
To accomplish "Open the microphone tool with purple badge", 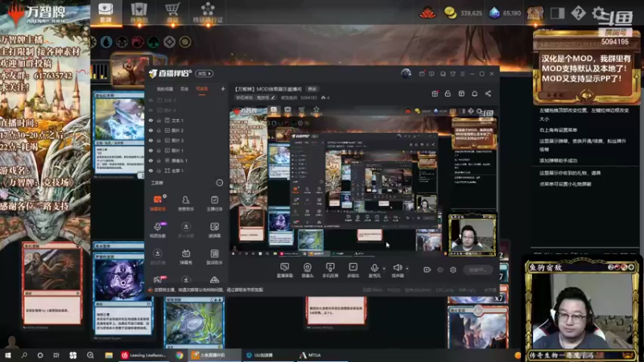I will (158, 230).
